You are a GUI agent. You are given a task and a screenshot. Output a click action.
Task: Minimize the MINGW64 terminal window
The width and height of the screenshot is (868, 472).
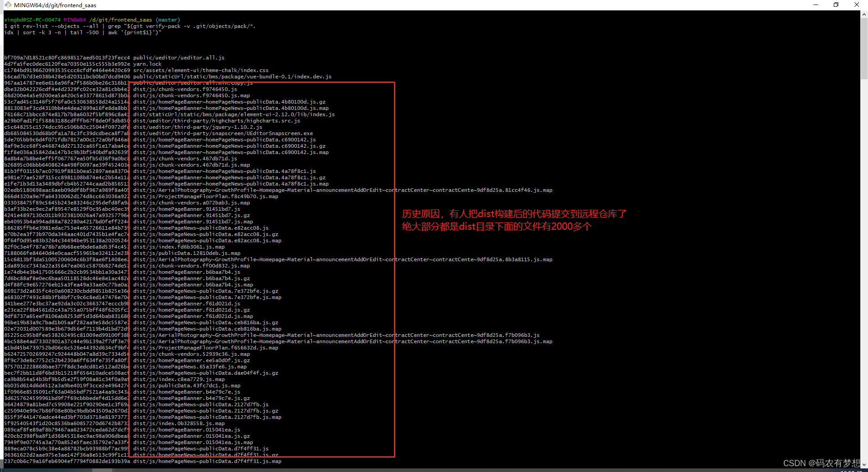tap(815, 5)
